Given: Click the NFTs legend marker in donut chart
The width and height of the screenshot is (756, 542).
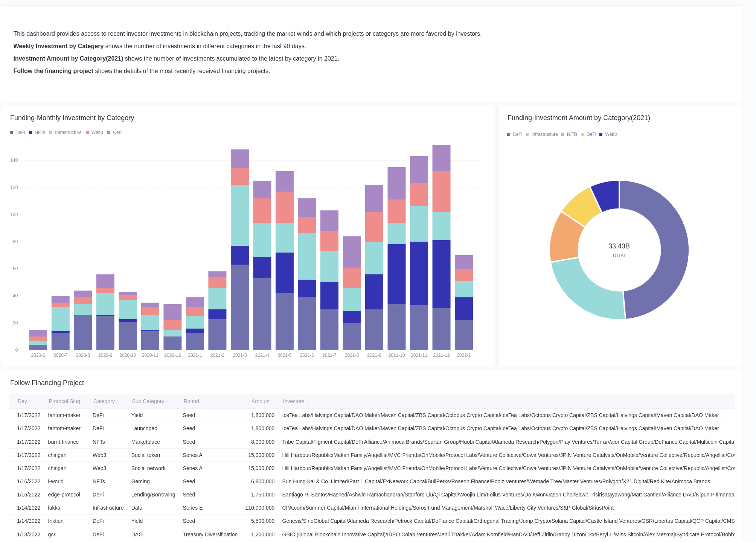Looking at the screenshot, I should (563, 134).
